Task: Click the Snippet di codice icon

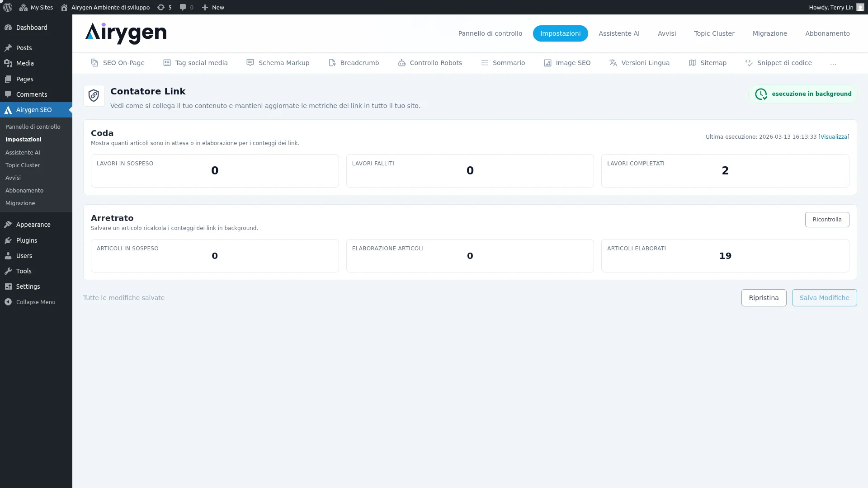Action: pyautogui.click(x=749, y=63)
